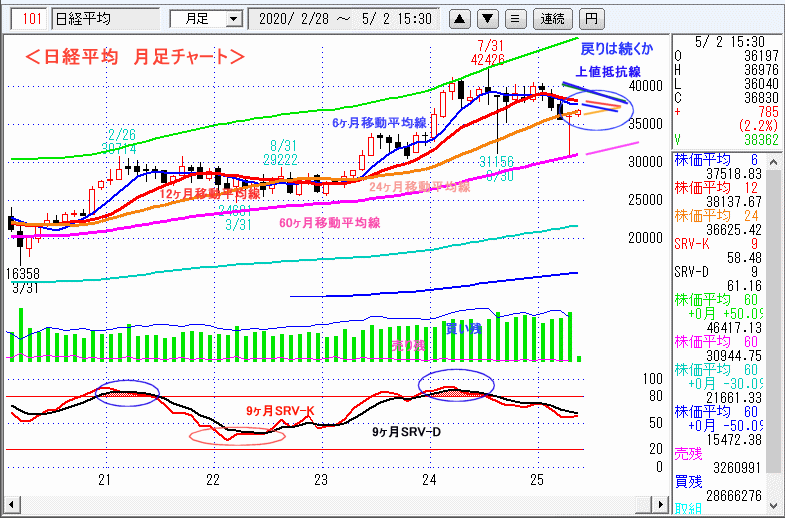Click the 上値抵抗線 annotation
Screen dimensions: 785x518
608,72
